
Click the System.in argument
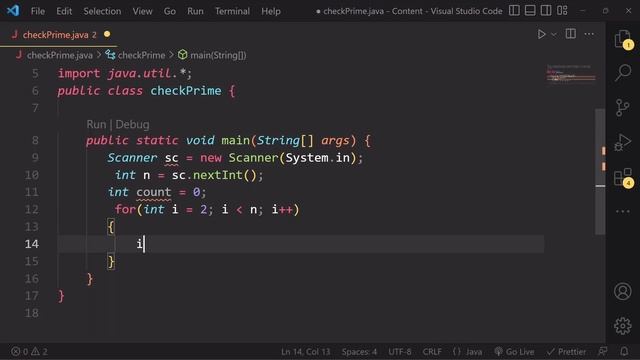click(x=318, y=158)
